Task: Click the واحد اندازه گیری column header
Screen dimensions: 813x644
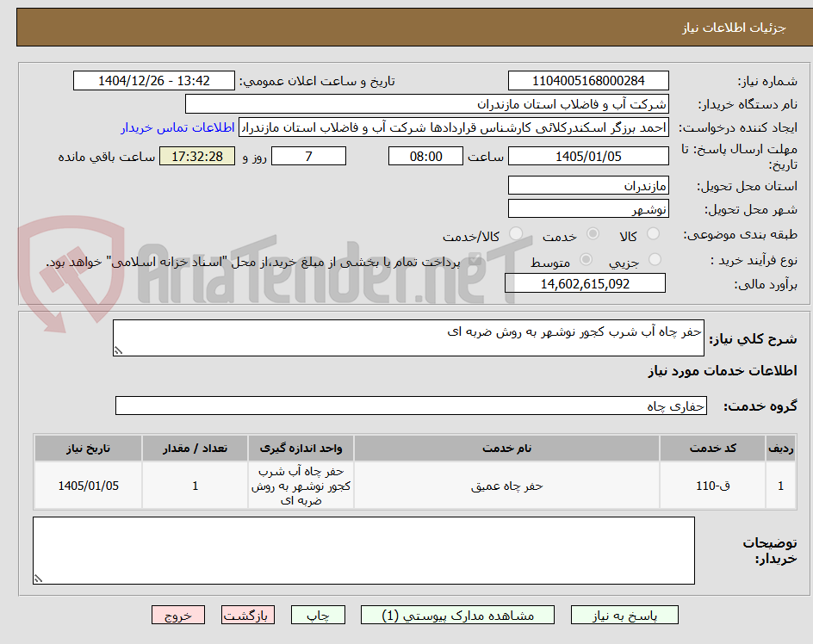Action: pyautogui.click(x=301, y=449)
